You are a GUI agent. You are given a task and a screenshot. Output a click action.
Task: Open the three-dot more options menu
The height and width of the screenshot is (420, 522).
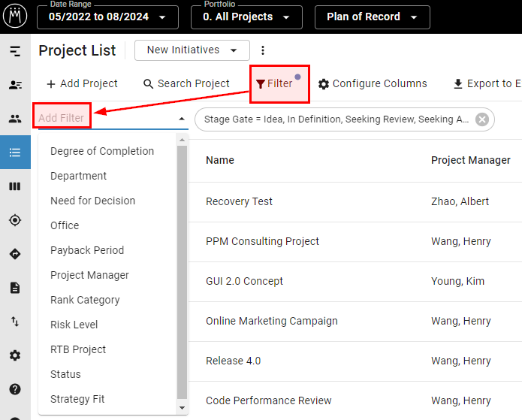coord(263,50)
